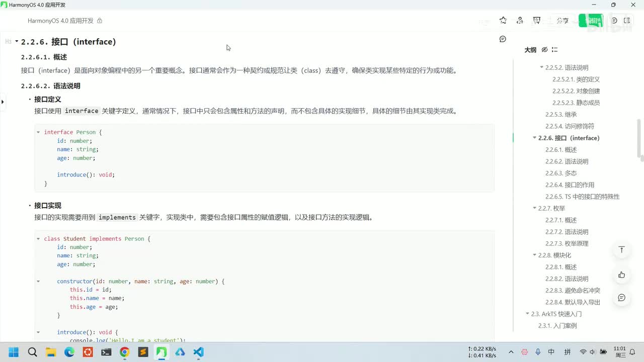Switch to Google Chrome in taskbar
The image size is (644, 362).
(124, 352)
